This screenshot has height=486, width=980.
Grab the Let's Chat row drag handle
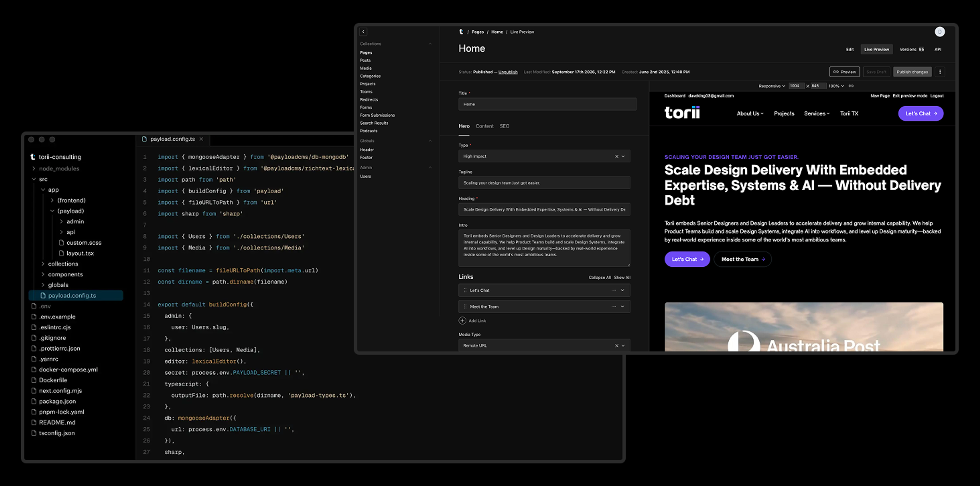465,290
